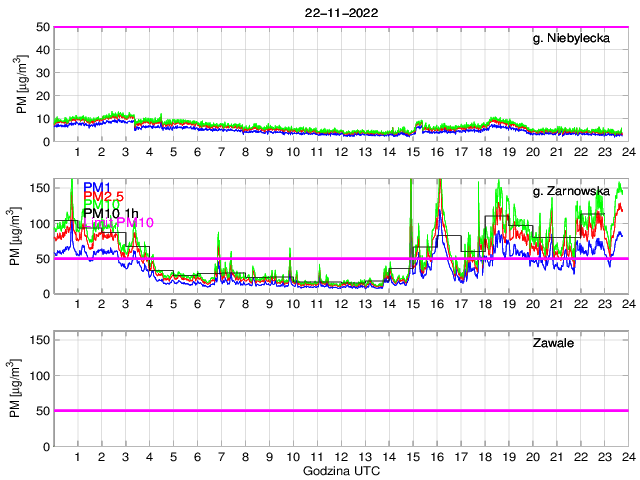640x480 pixels.
Task: Click the top panel's PM y-axis label
Action: point(23,84)
